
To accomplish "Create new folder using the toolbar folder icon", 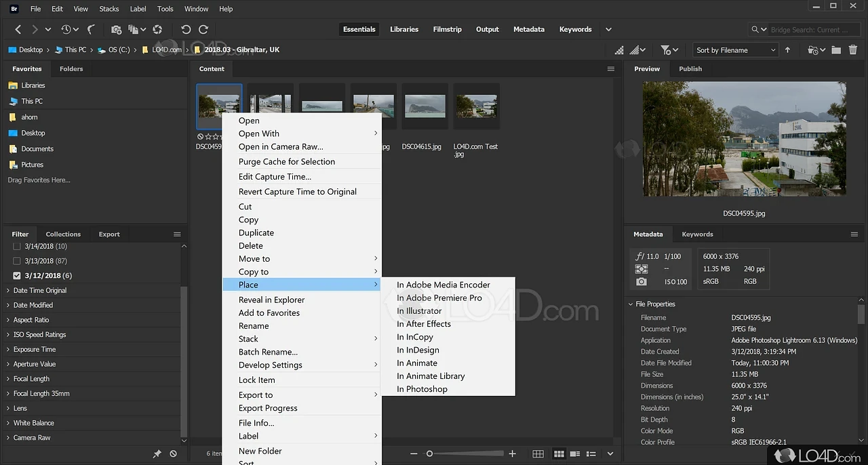I will 835,50.
